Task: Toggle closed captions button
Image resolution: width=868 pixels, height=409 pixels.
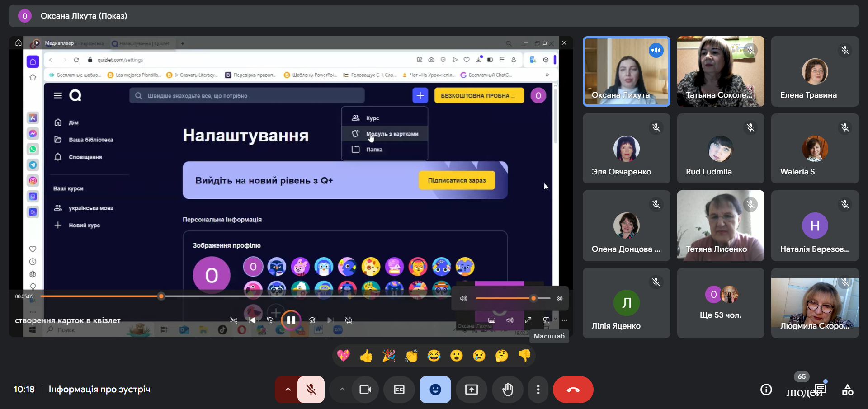Action: coord(399,390)
